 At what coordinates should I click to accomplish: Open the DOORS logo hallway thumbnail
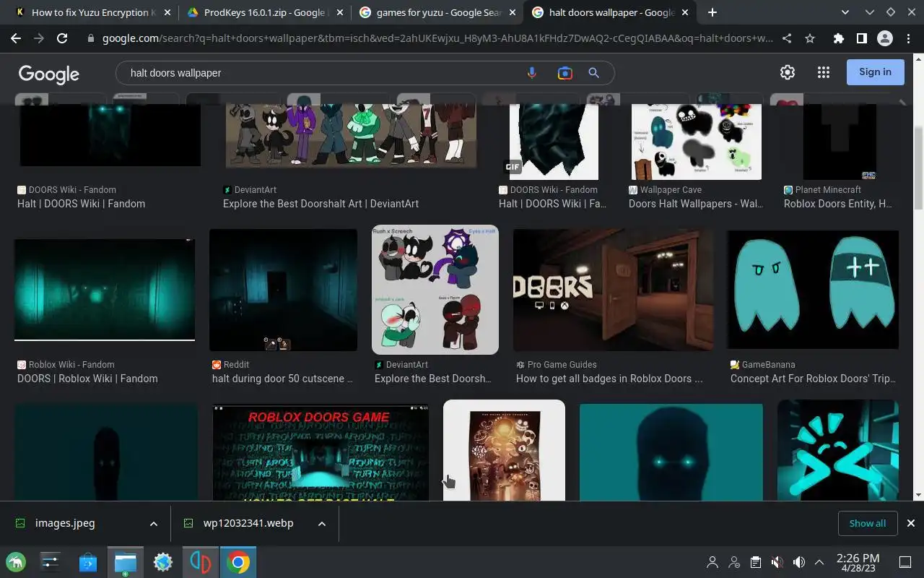coord(613,290)
